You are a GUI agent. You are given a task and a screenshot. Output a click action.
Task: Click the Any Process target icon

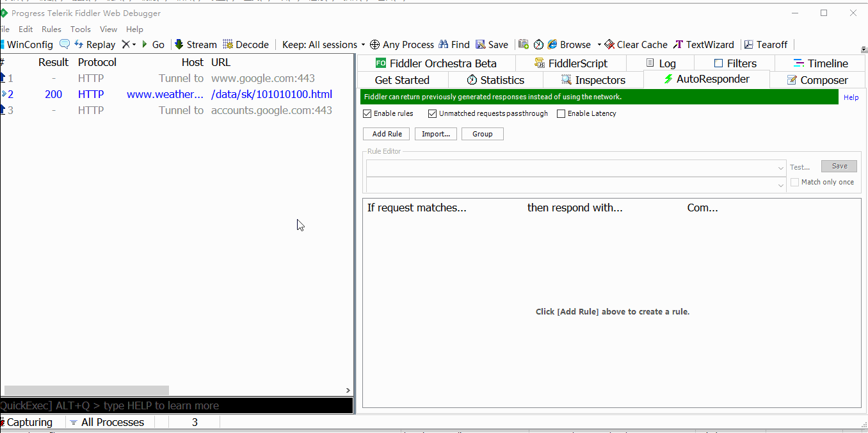pos(375,44)
